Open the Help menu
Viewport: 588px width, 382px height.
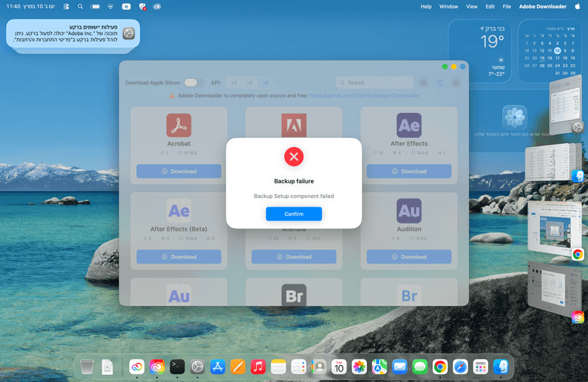click(x=426, y=6)
